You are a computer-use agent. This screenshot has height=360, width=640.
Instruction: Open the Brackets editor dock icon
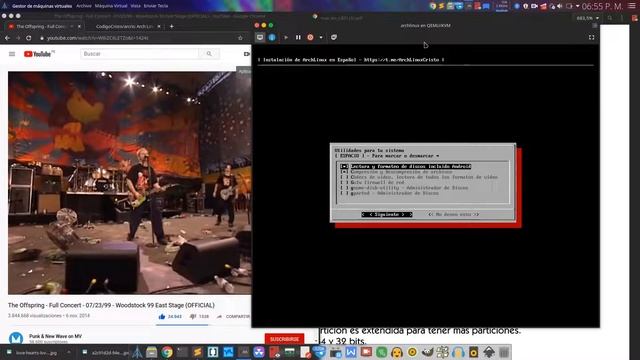[x=213, y=352]
